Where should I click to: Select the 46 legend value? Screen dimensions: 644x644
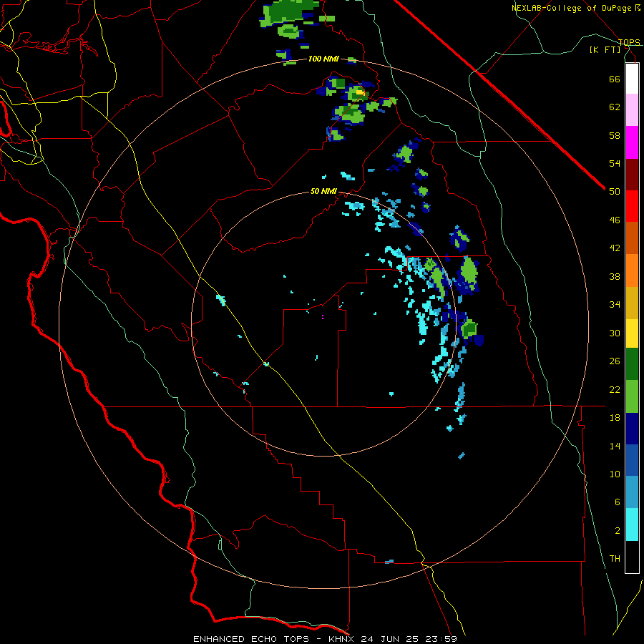(615, 220)
